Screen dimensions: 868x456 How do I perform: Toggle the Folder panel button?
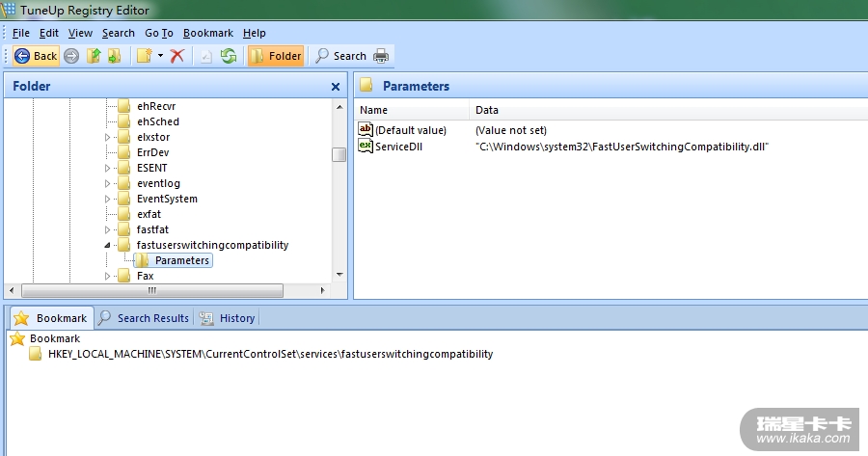pyautogui.click(x=276, y=56)
